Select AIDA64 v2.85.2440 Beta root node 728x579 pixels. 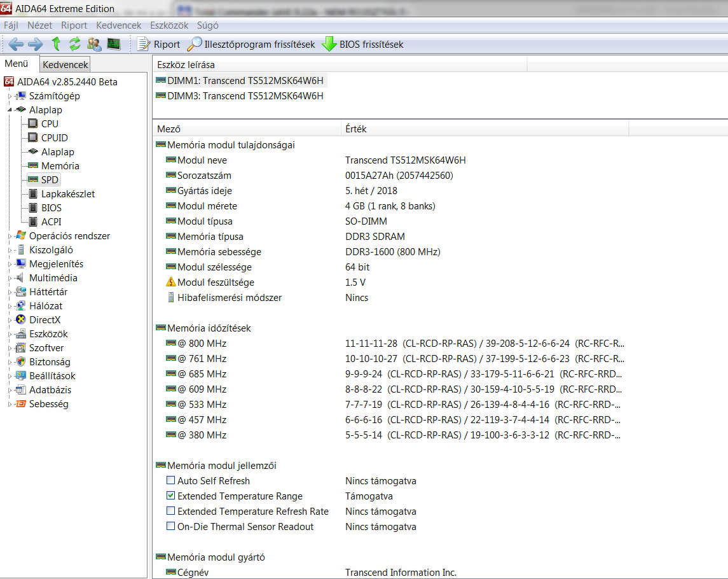(x=67, y=82)
